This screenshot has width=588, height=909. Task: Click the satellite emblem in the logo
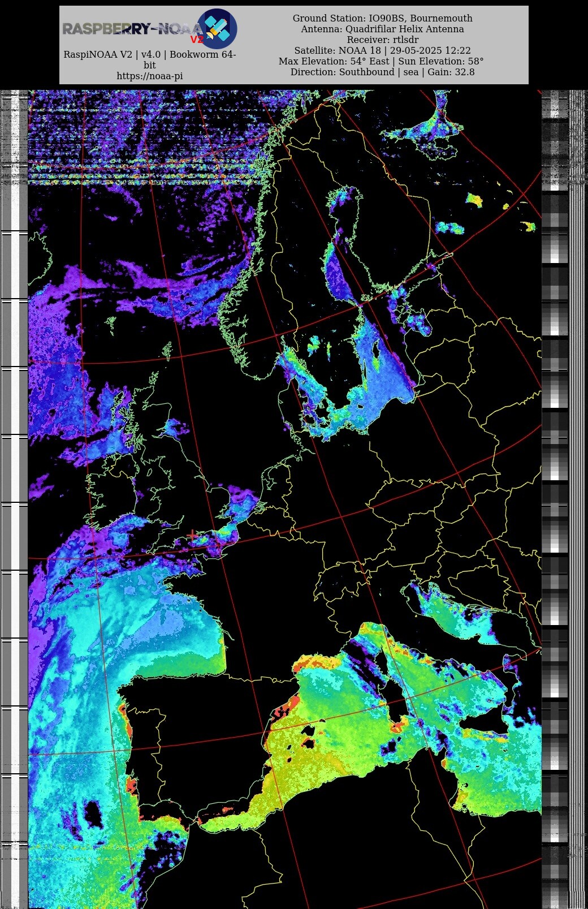coord(217,28)
